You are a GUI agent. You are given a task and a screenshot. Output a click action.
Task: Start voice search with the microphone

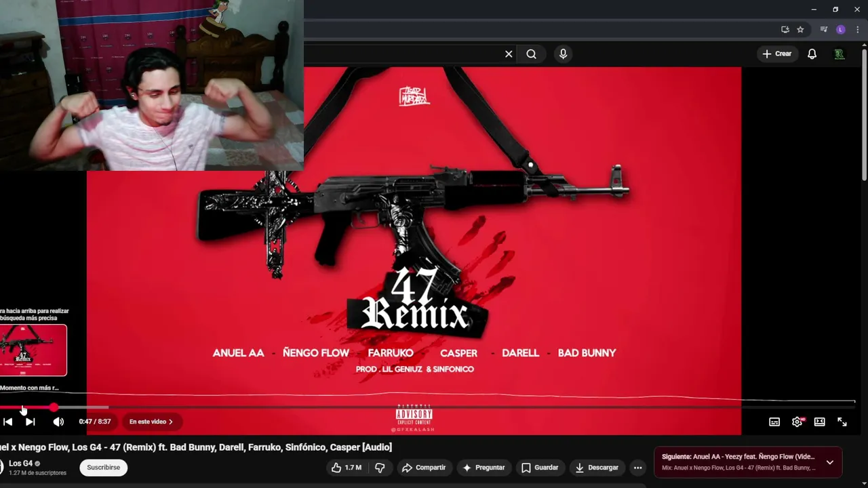pos(563,54)
